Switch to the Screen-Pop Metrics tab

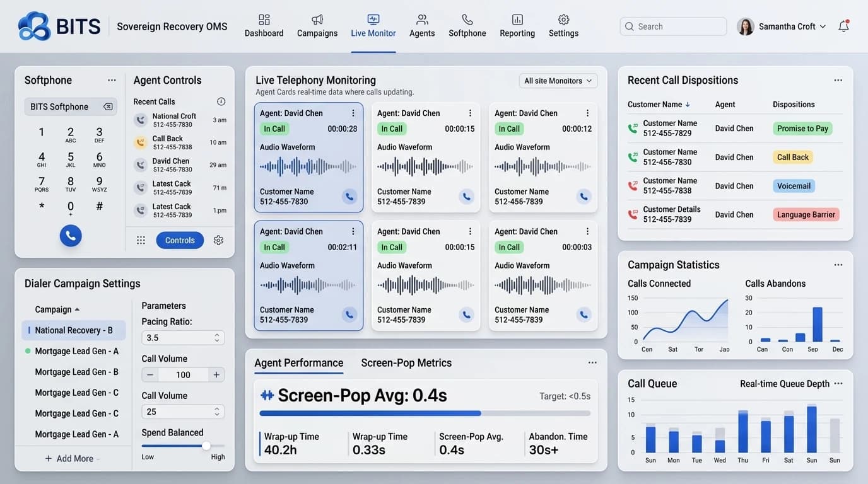tap(406, 363)
